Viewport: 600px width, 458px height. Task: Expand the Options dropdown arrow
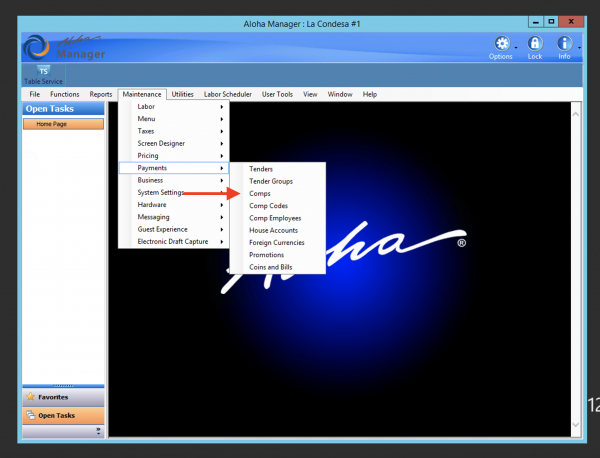[x=516, y=47]
